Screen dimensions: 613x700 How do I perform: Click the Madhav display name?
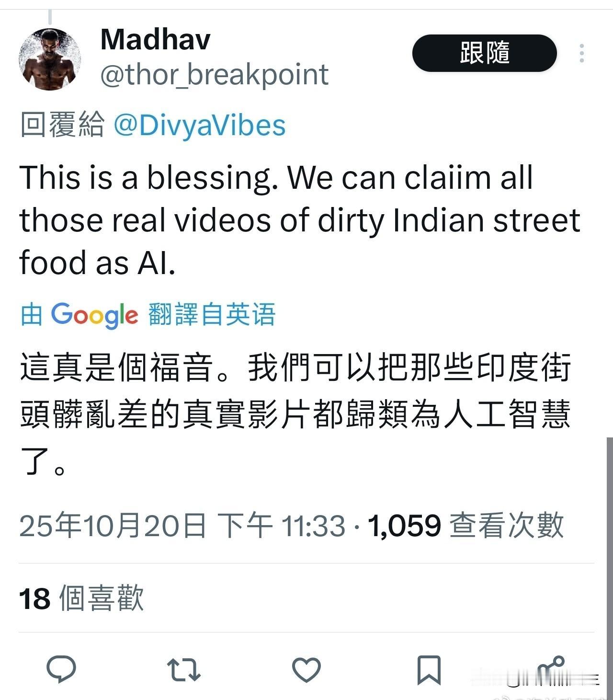pyautogui.click(x=155, y=39)
